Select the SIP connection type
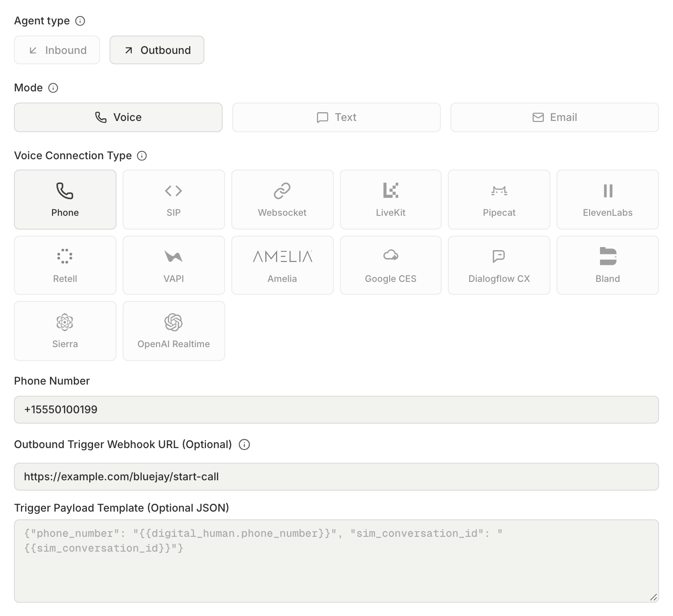This screenshot has height=616, width=673. pyautogui.click(x=174, y=200)
